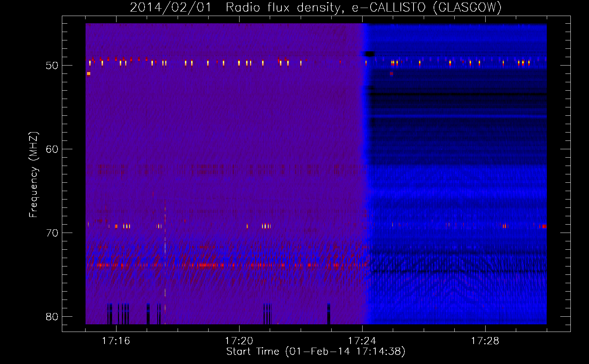Click the "70" frequency tick label

click(x=52, y=233)
